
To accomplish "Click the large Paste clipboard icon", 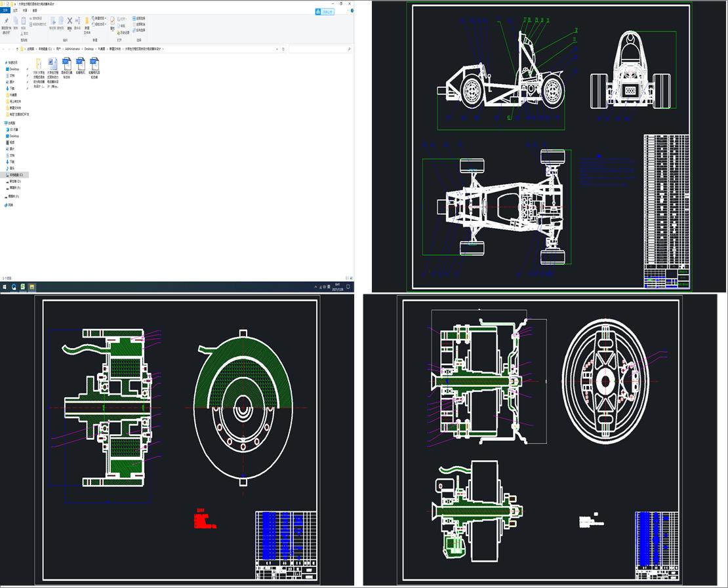I will [x=23, y=23].
